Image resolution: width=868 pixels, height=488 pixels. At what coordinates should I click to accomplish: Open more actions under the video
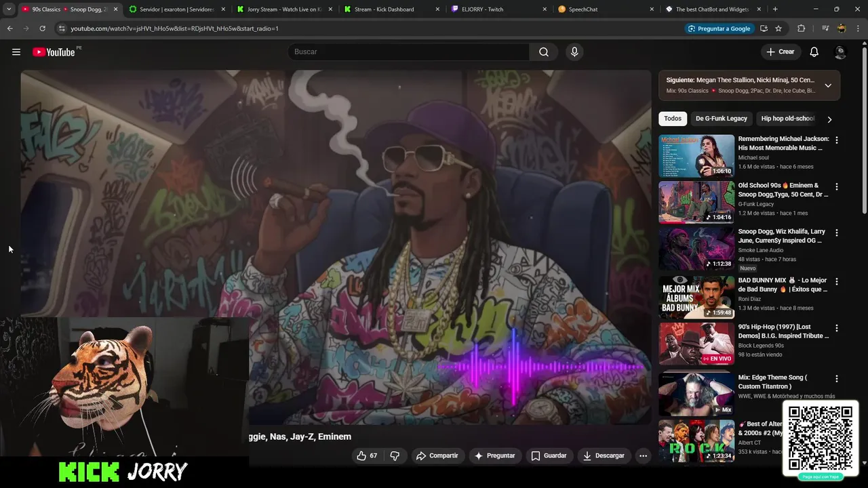[x=643, y=455]
